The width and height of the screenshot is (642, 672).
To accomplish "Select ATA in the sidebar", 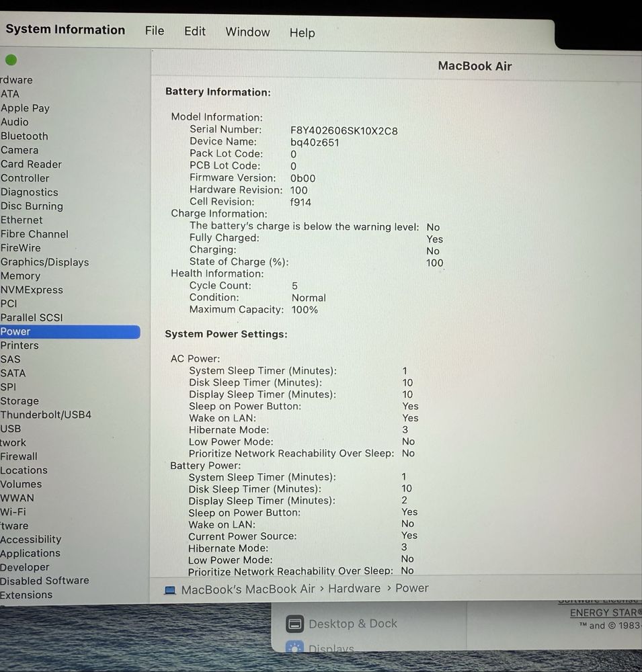I will click(x=10, y=94).
